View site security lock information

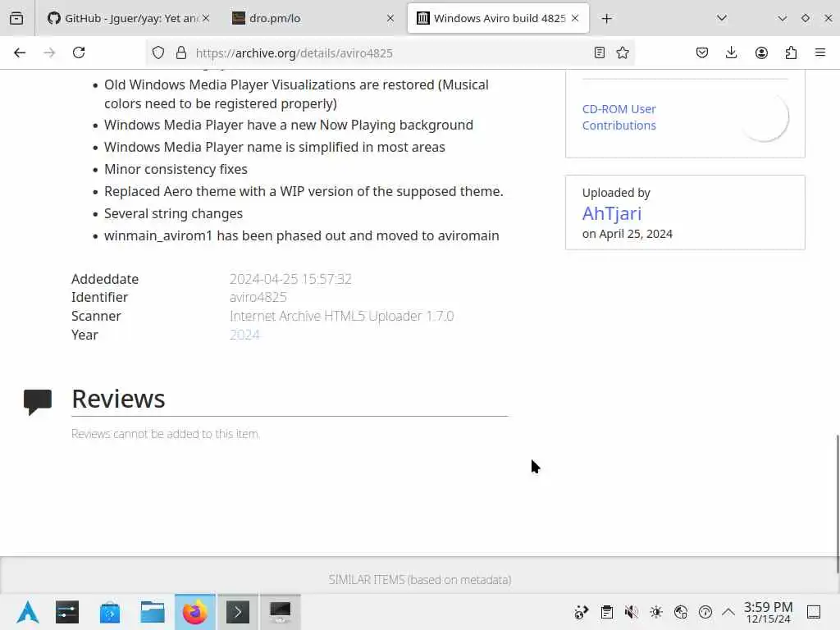pos(181,52)
